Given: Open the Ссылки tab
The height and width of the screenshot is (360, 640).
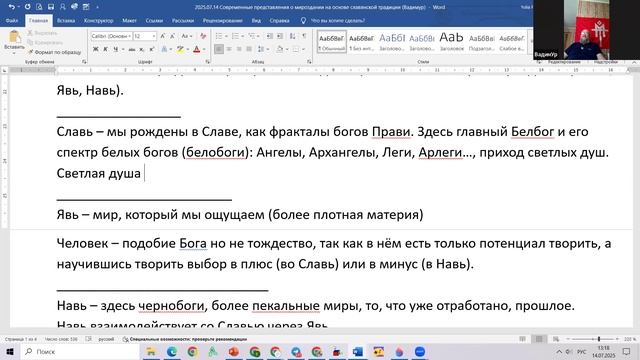Looking at the screenshot, I should coord(154,20).
